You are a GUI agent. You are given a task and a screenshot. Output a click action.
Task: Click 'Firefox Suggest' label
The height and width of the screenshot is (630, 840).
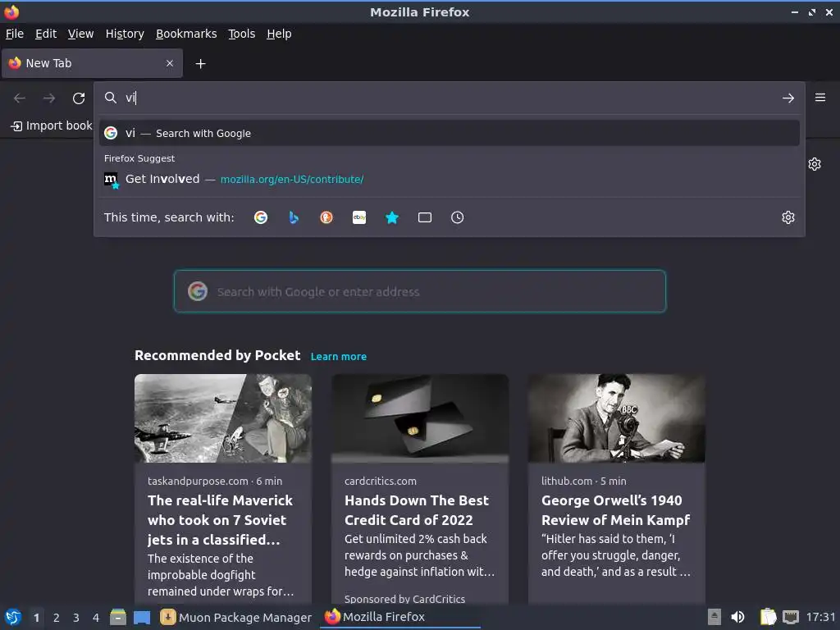[139, 158]
